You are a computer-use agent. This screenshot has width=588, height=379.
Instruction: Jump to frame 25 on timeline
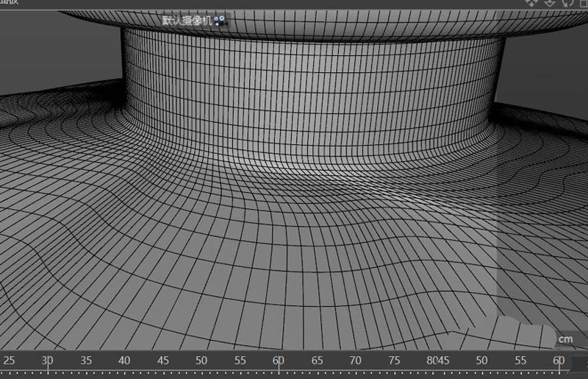pyautogui.click(x=9, y=361)
